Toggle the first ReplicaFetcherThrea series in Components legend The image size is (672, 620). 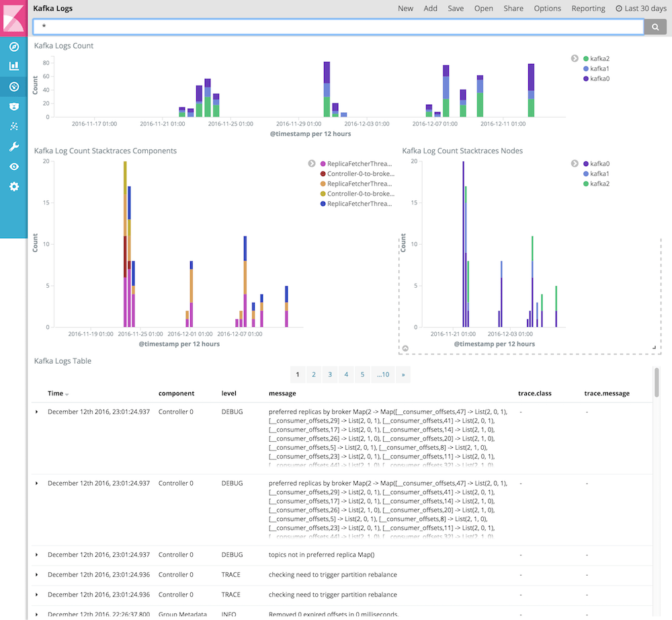click(x=357, y=163)
